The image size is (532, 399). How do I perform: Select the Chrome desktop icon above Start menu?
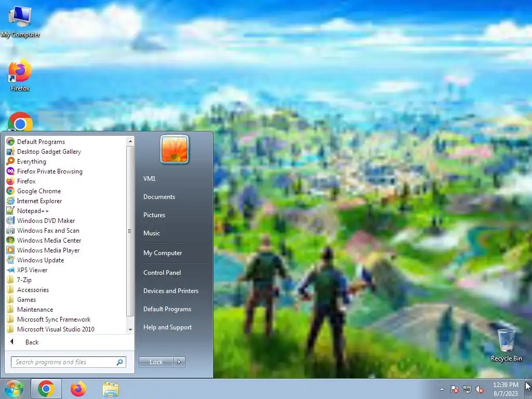tap(20, 122)
